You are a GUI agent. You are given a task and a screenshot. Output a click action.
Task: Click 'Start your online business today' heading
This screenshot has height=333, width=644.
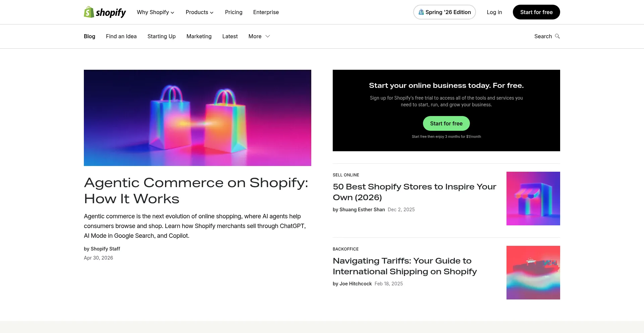click(x=446, y=86)
